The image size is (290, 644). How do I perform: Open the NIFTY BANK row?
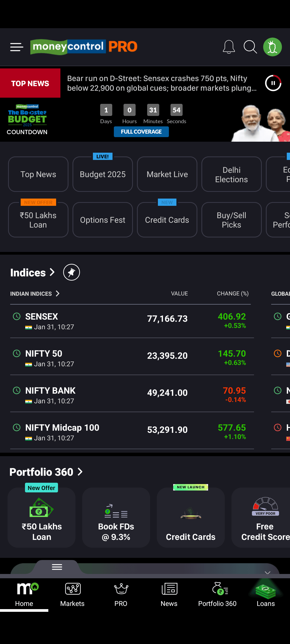click(132, 394)
